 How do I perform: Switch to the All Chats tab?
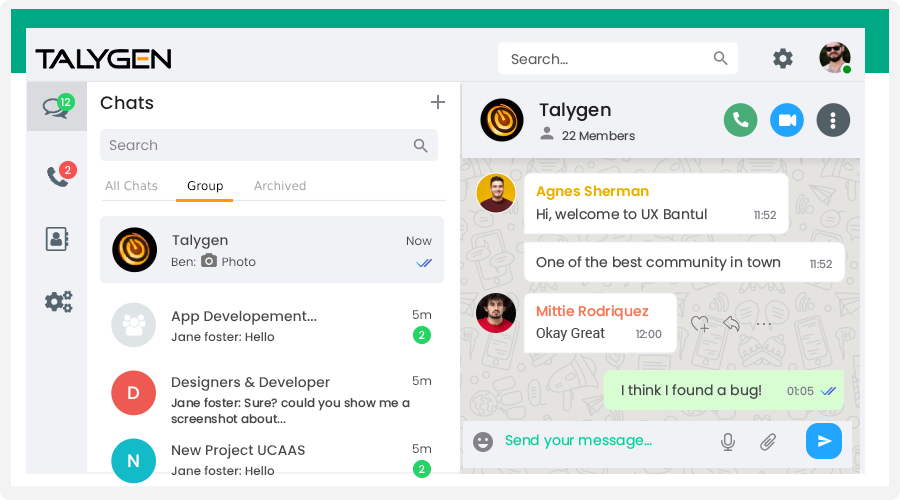131,186
